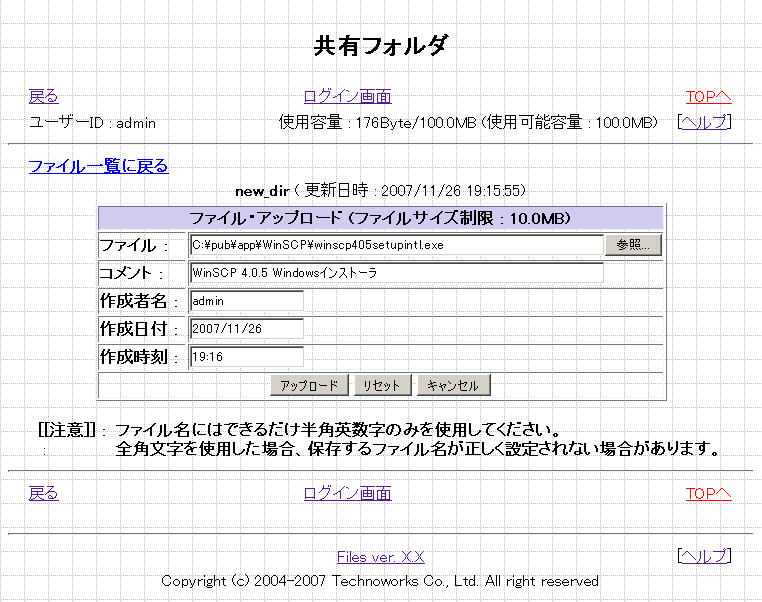Go to the red TOPへ link in the header
The image size is (762, 602).
708,97
